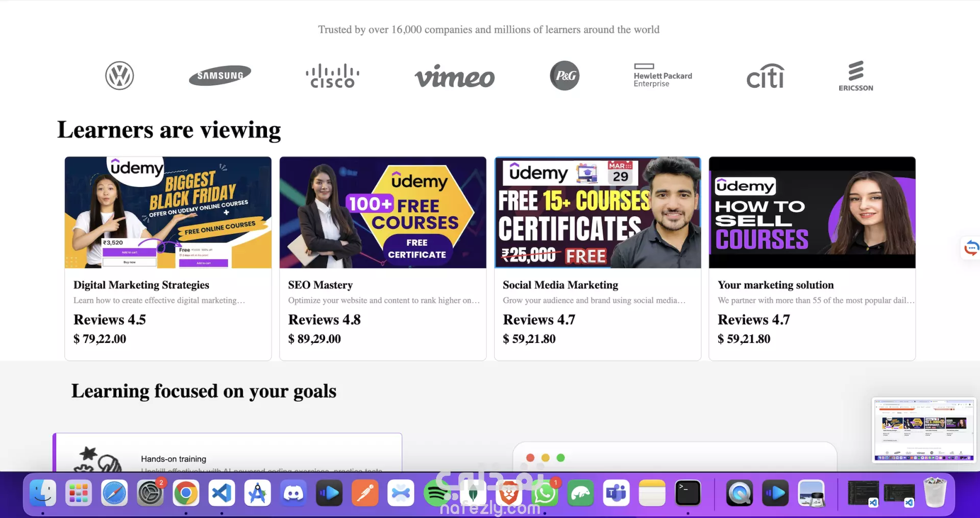
Task: Switch to Google Chrome in the dock
Action: click(186, 494)
